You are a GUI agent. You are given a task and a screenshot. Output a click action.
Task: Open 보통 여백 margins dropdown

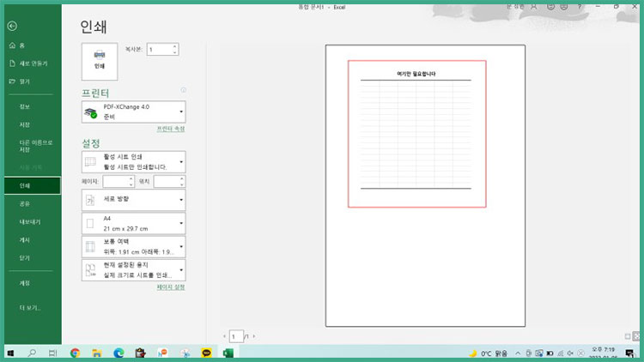pyautogui.click(x=133, y=247)
